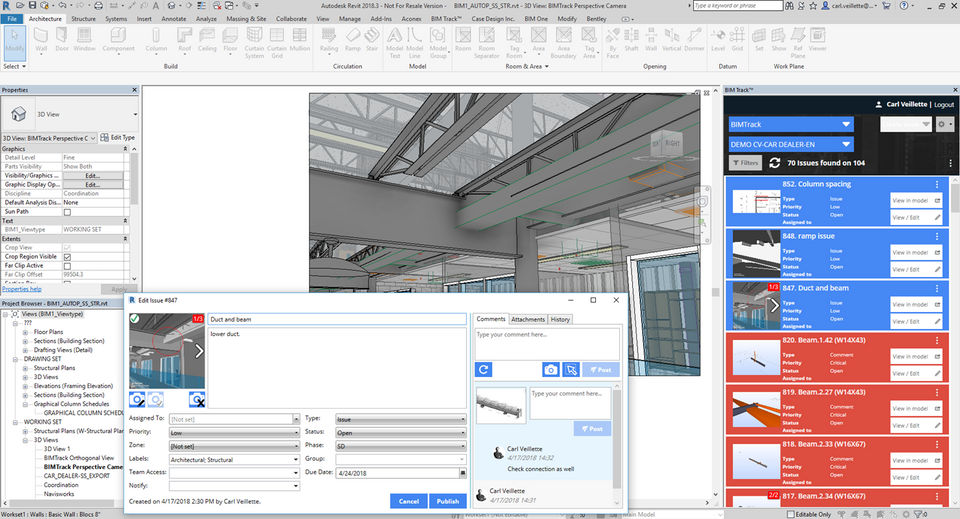Click the Publish button
This screenshot has height=519, width=960.
click(447, 501)
